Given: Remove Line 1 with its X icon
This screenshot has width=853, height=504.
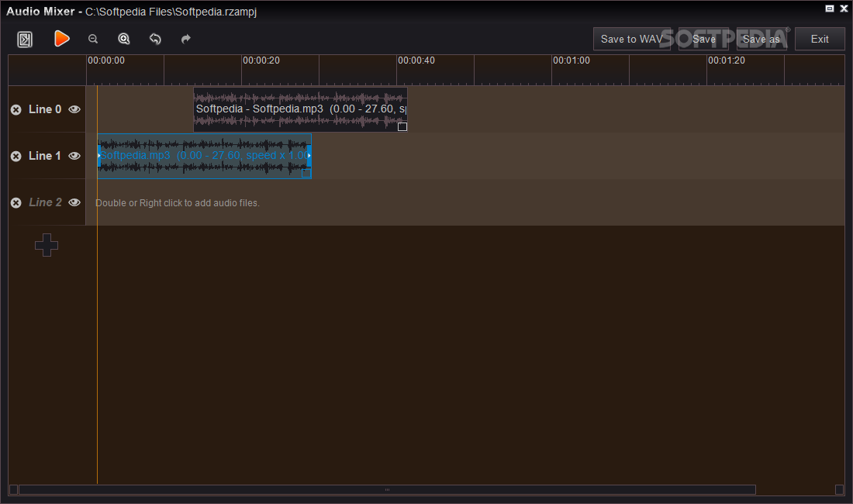Looking at the screenshot, I should (16, 156).
